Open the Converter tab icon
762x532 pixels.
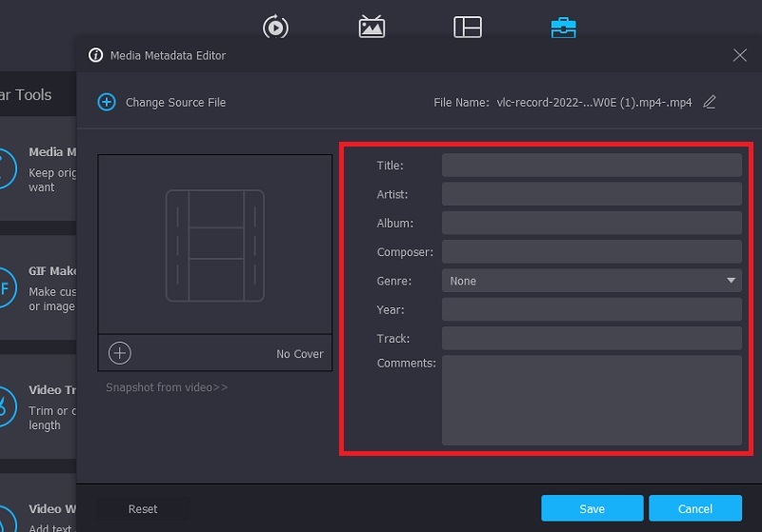coord(275,28)
